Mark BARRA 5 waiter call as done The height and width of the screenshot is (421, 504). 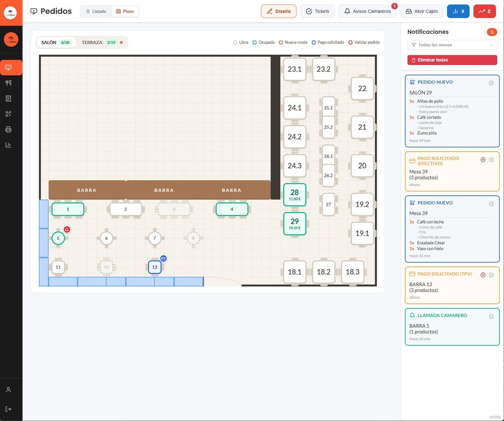click(491, 316)
